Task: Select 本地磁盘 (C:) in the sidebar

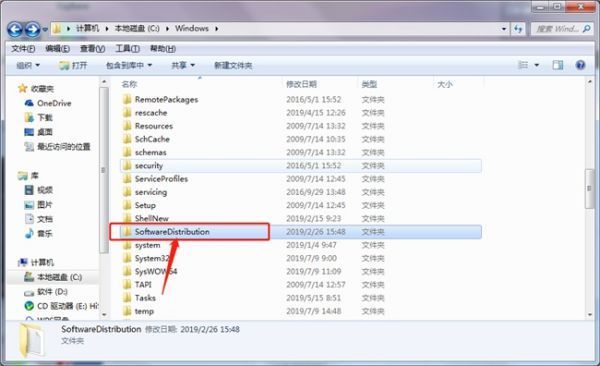Action: 53,277
